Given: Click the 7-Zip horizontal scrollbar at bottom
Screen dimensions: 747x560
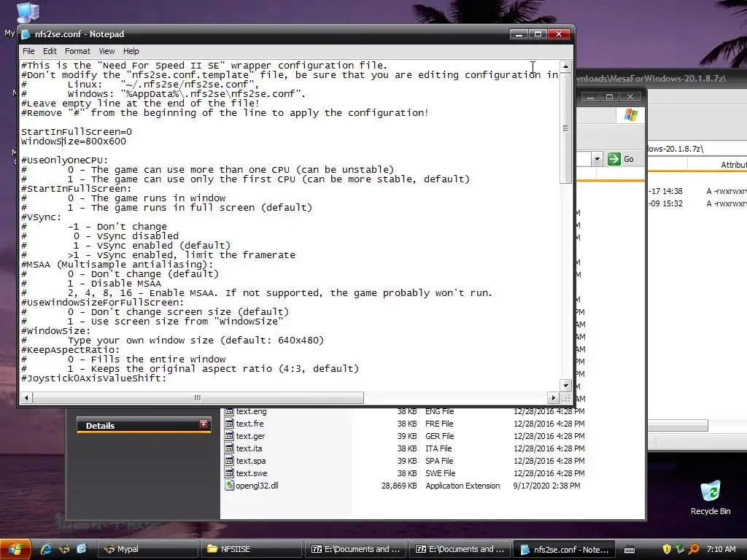Looking at the screenshot, I should pos(678,426).
